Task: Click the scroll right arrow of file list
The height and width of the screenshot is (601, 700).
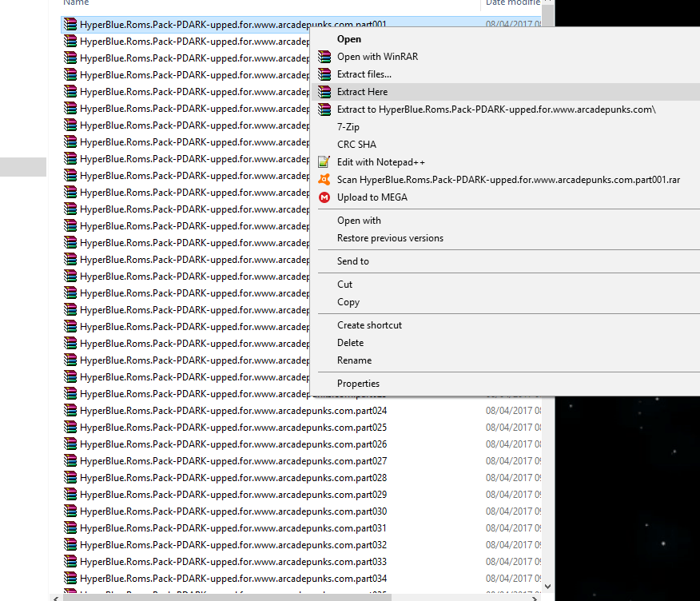Action: [535, 599]
